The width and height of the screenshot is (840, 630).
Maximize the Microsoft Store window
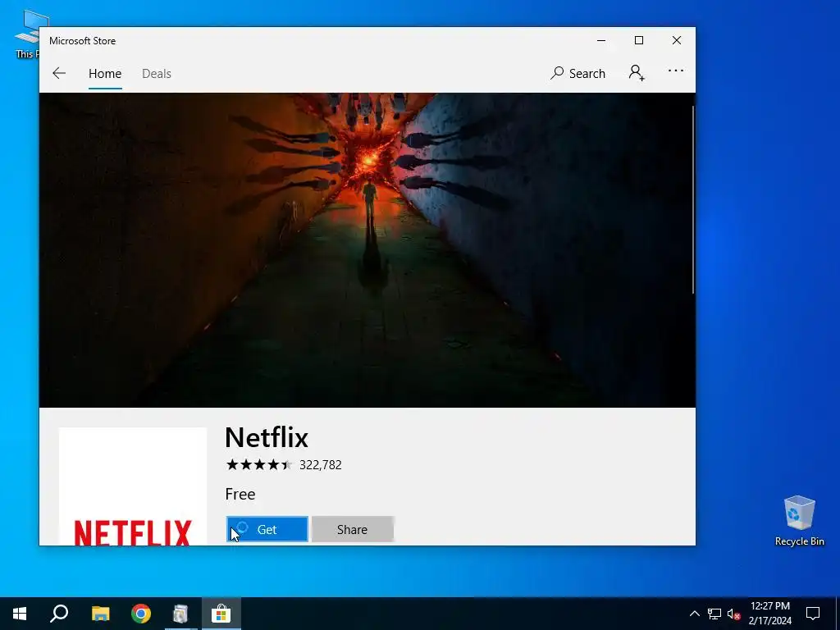click(638, 41)
